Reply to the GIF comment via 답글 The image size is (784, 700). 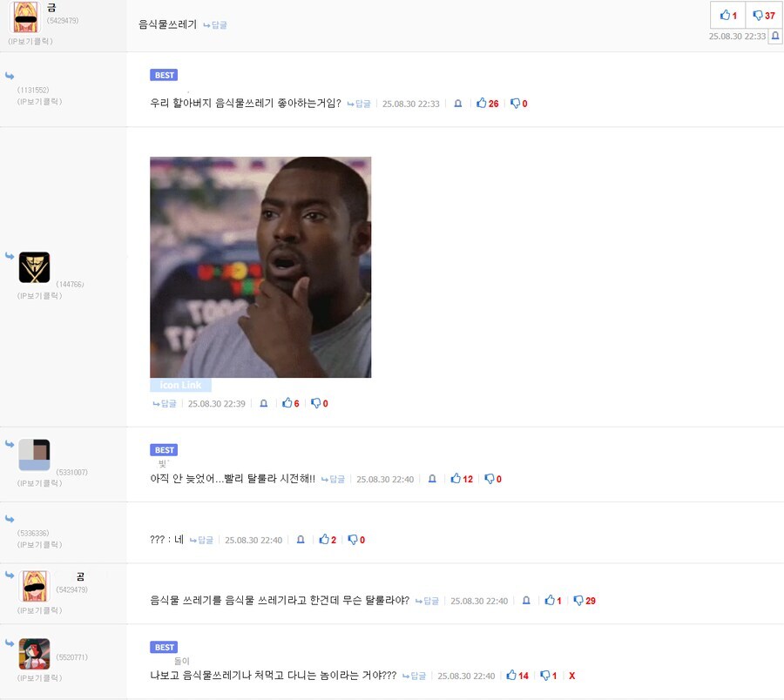tap(164, 403)
